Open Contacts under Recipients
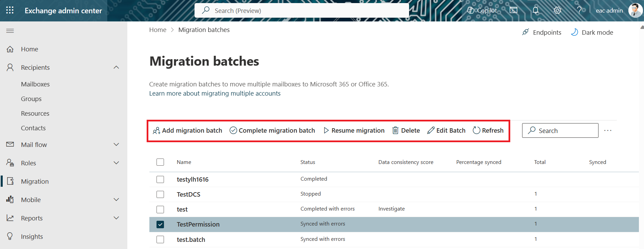 (x=33, y=128)
